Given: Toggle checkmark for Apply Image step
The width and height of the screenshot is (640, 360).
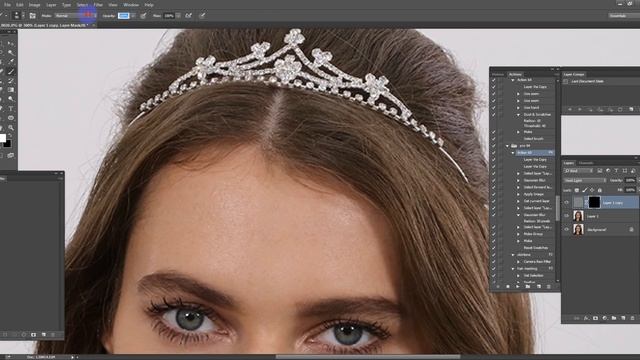Looking at the screenshot, I should click(493, 194).
